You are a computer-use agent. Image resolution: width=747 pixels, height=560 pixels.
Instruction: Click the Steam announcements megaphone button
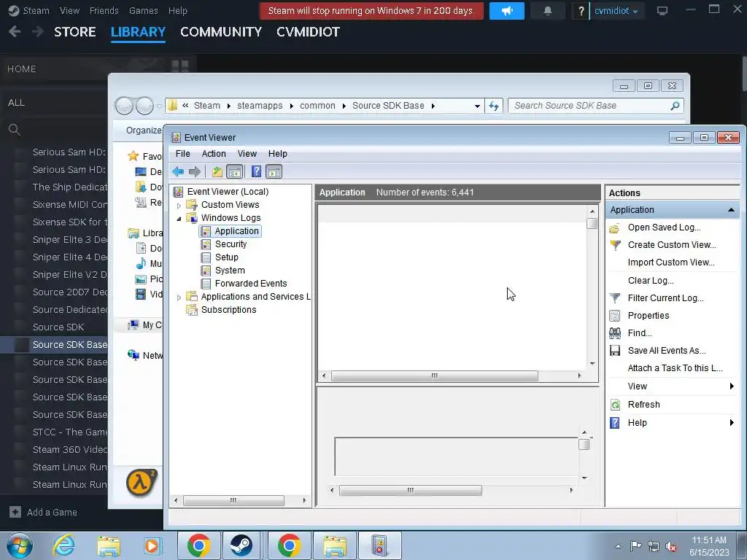click(507, 10)
